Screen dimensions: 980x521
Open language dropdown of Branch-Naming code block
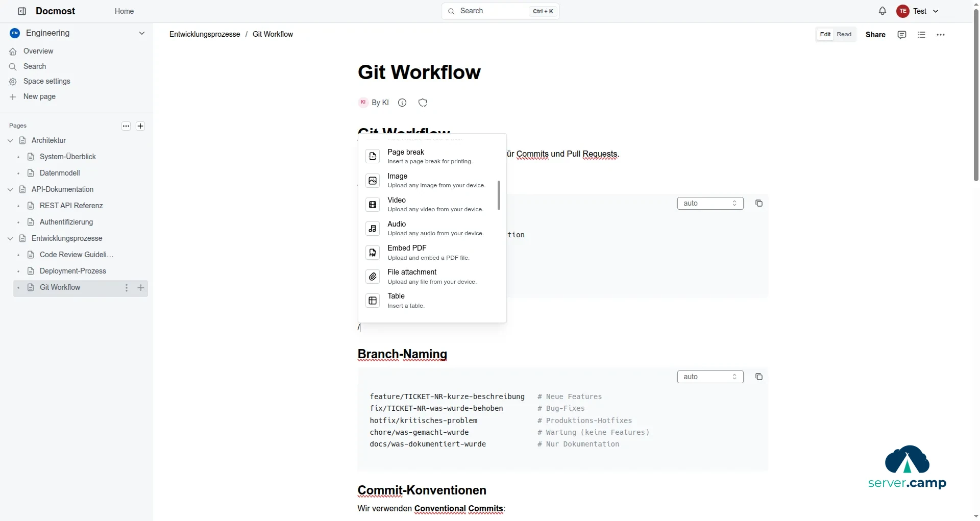pos(710,377)
